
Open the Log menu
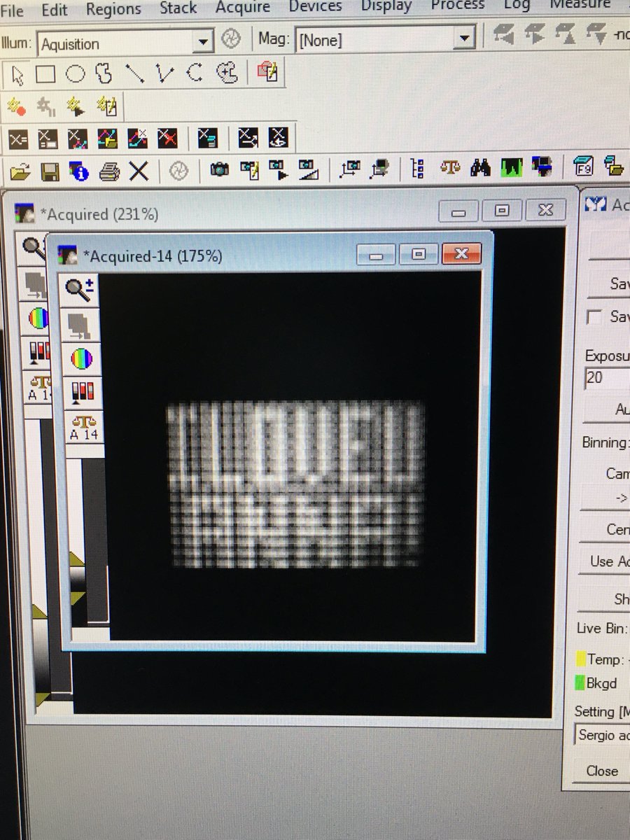pos(517,6)
